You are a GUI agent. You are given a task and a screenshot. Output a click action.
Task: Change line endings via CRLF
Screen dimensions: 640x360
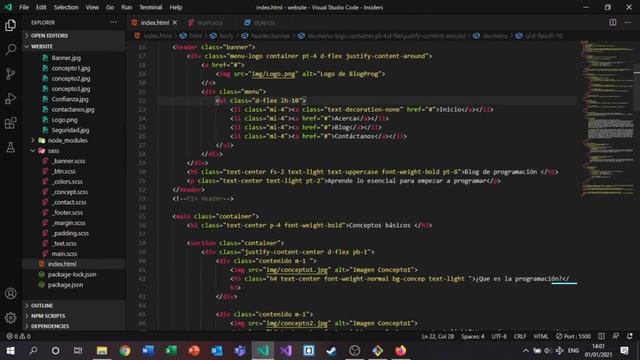(520, 336)
